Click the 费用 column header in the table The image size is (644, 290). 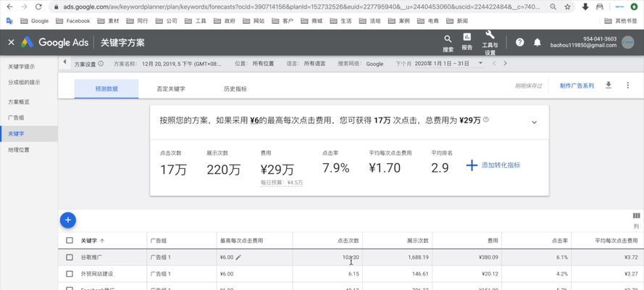[x=493, y=240]
